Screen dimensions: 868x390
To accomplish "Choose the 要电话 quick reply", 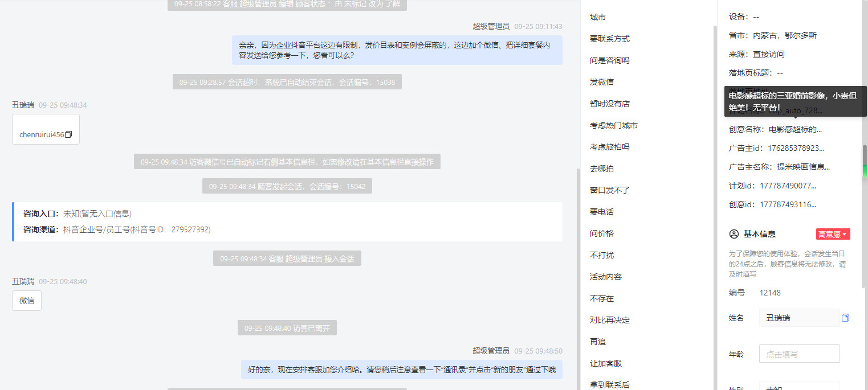I will point(602,212).
